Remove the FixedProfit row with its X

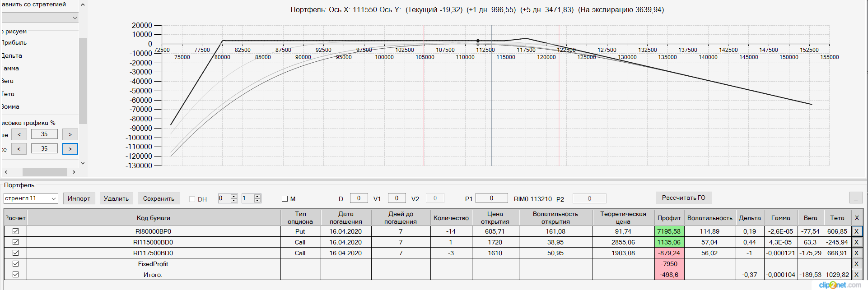[x=856, y=264]
